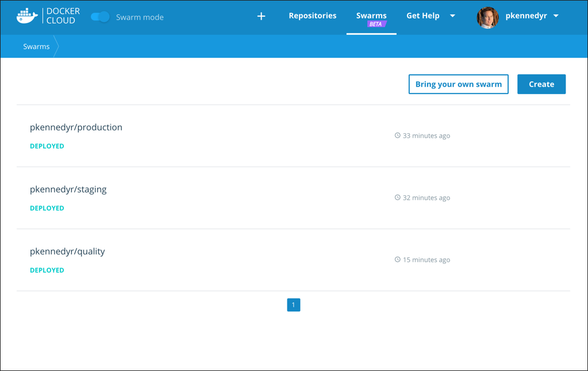Click the Bring your own swarm button

pyautogui.click(x=458, y=84)
